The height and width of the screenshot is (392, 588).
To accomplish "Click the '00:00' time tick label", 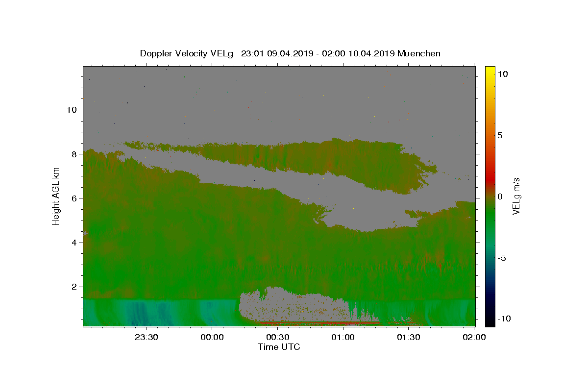I will click(x=212, y=337).
